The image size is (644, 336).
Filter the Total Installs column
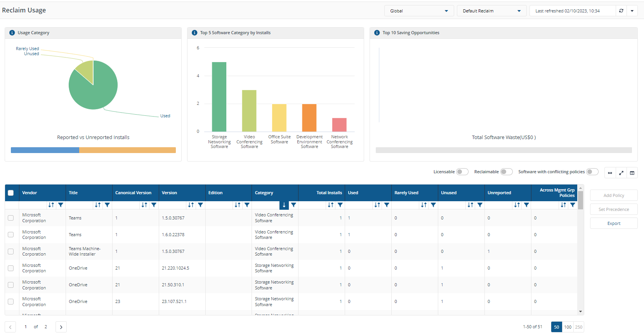click(340, 205)
